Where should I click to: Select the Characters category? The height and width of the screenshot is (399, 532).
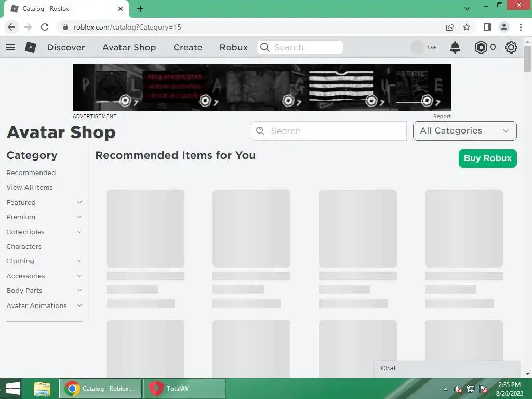coord(24,246)
